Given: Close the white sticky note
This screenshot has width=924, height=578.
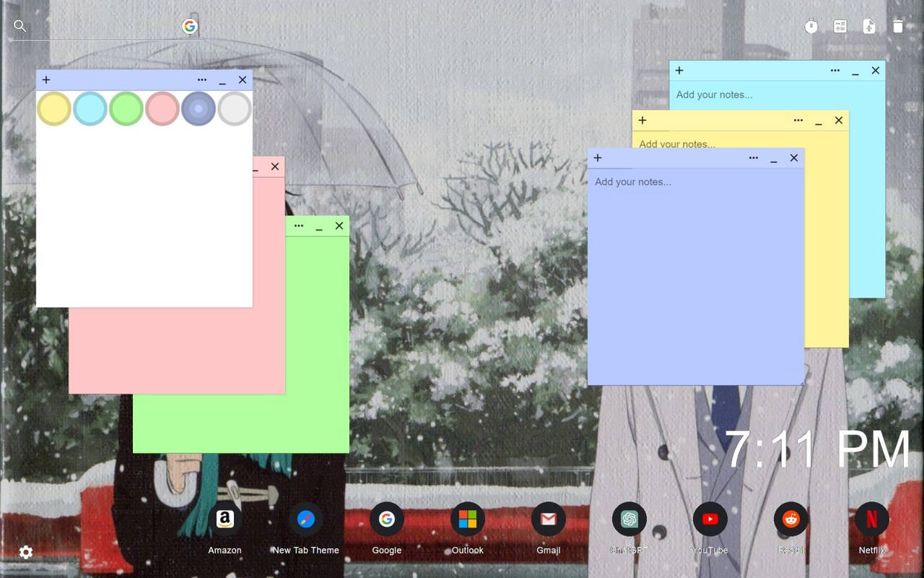Looking at the screenshot, I should point(243,80).
